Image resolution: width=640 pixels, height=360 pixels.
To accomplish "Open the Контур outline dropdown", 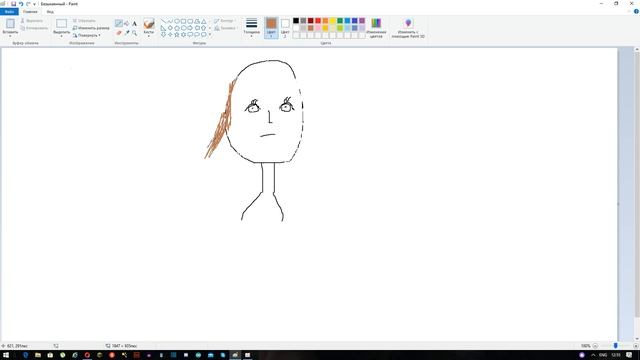I will [x=224, y=20].
